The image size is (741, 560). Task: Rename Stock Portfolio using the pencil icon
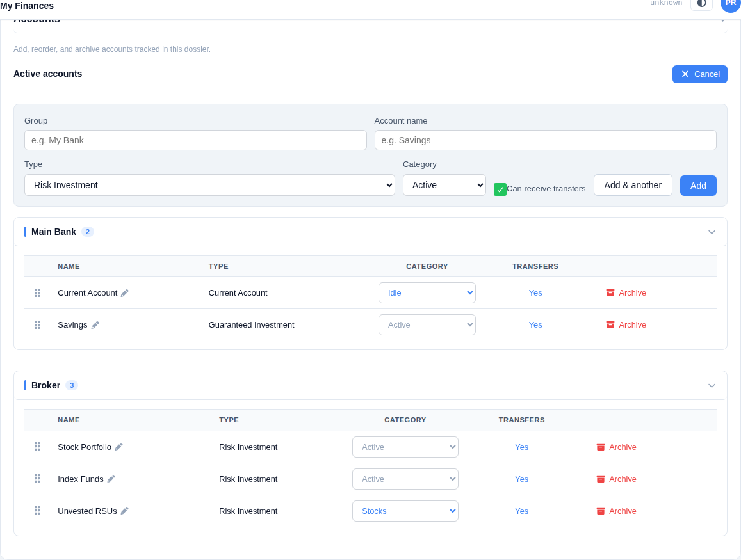pos(119,447)
